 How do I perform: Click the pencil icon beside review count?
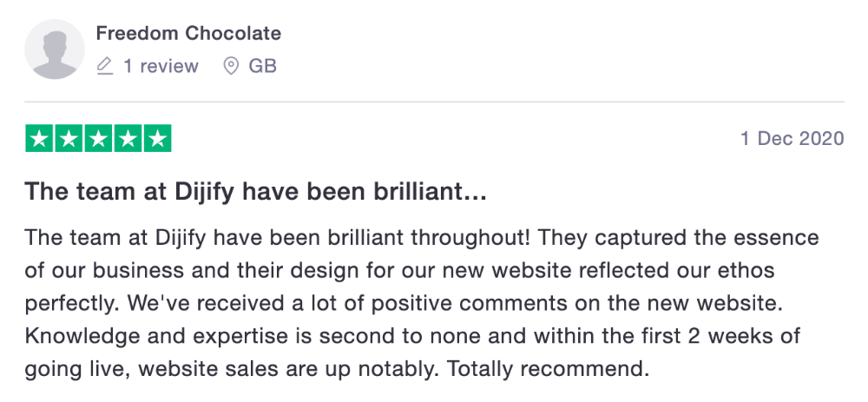tap(105, 67)
